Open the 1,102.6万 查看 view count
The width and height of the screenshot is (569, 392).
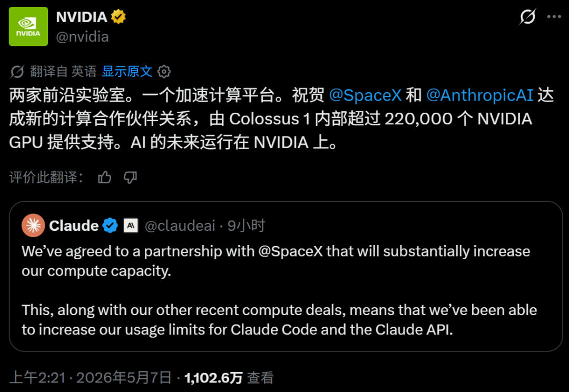coord(229,378)
